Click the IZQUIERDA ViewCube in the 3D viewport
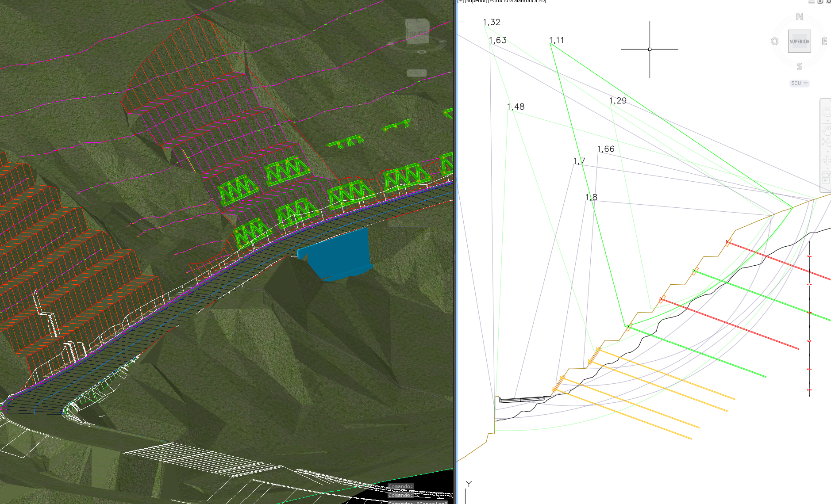Viewport: 831px width, 504px height. point(417,32)
